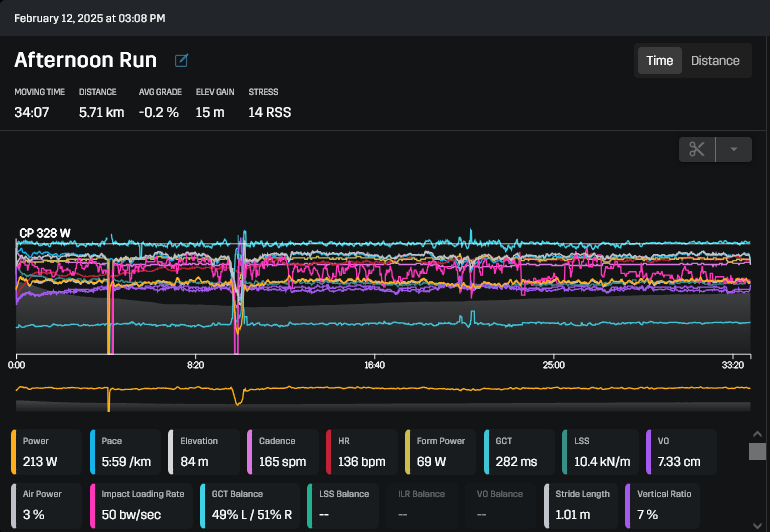Viewport: 770px width, 532px height.
Task: Toggle the Vertical Ratio metric
Action: tap(662, 505)
